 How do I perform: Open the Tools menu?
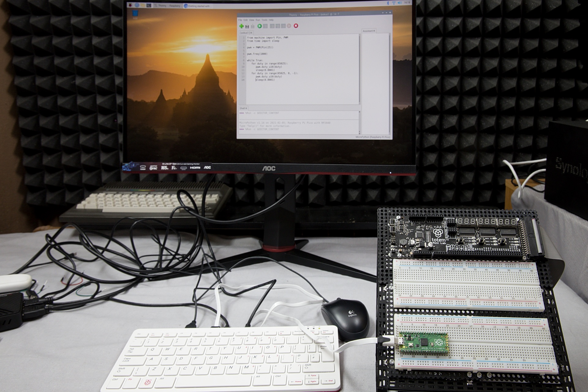(264, 20)
